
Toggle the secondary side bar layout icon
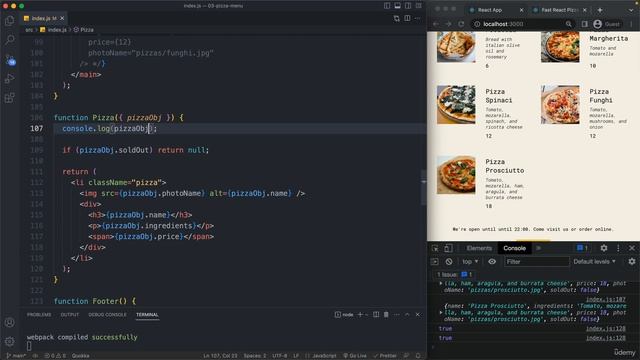click(x=408, y=6)
